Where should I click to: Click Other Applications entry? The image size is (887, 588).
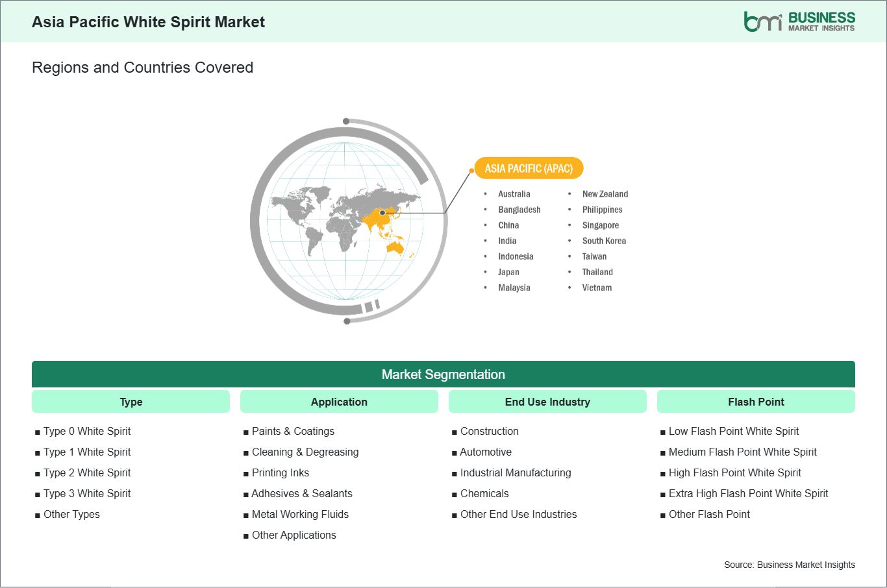click(x=294, y=535)
